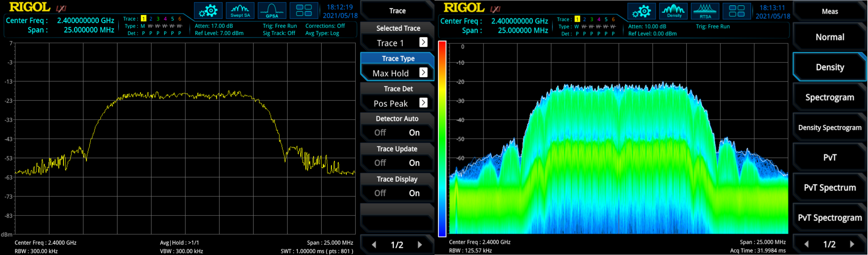Set Detector Auto to On
868x255 pixels.
pos(414,133)
